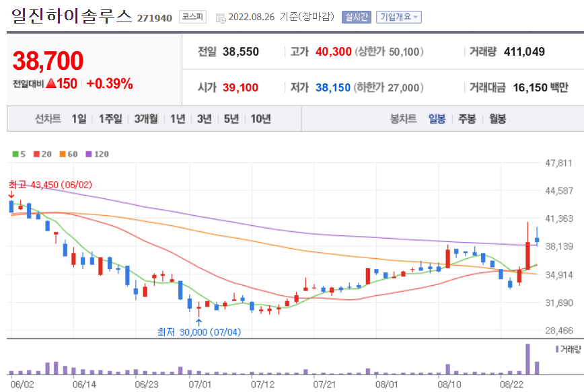Click the 시가 value 39,100
The image size is (584, 392).
click(x=240, y=87)
